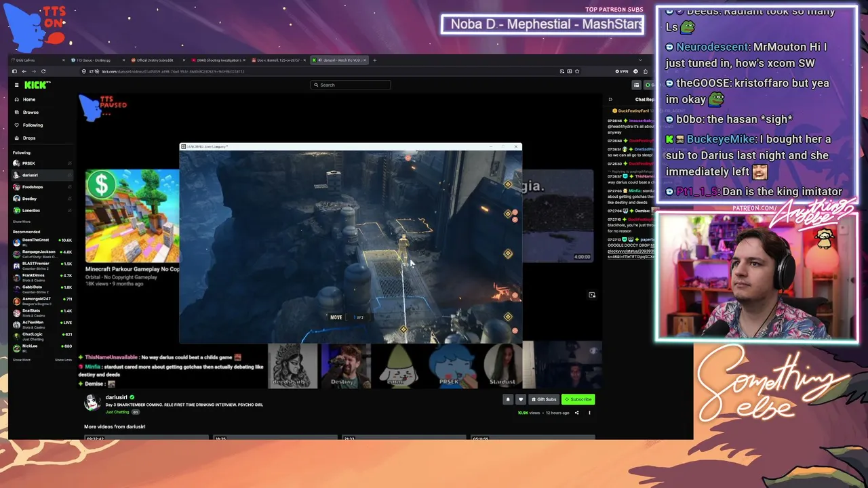
Task: Select LonerBox in the Following list
Action: click(x=42, y=210)
